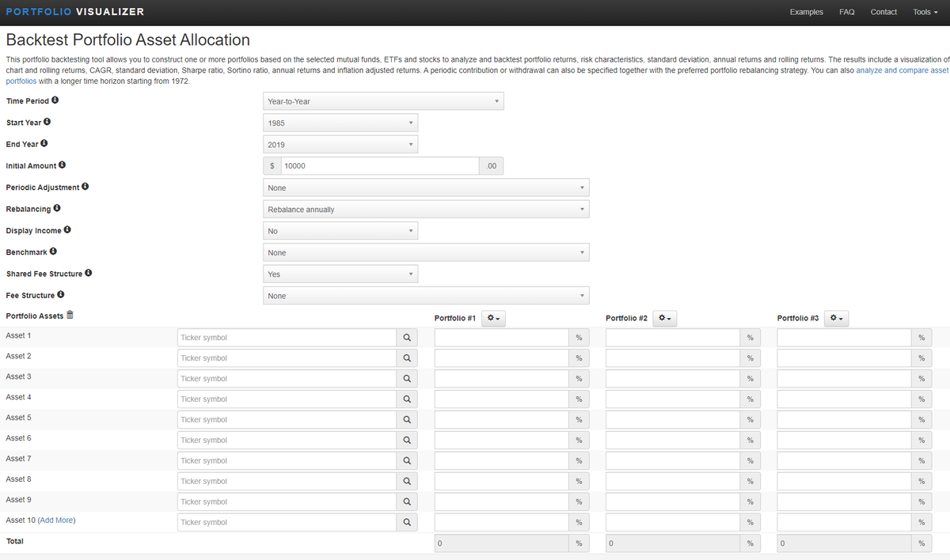The width and height of the screenshot is (950, 560).
Task: Click the info icon next to Benchmark
Action: (53, 252)
